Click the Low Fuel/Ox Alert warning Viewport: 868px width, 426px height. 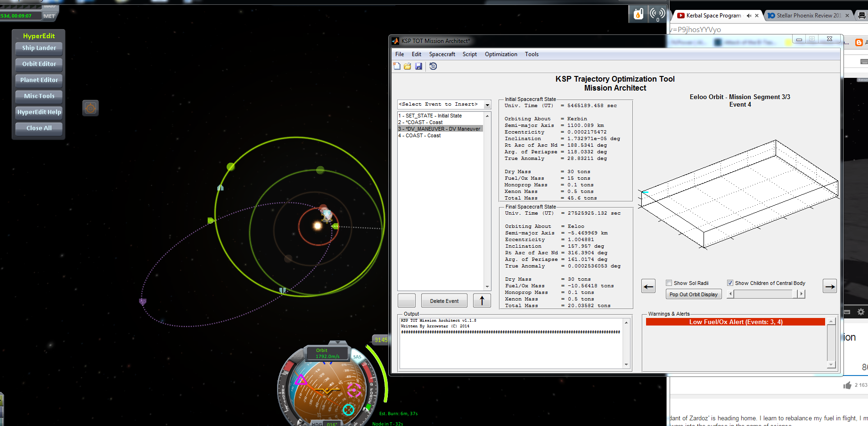pyautogui.click(x=735, y=322)
